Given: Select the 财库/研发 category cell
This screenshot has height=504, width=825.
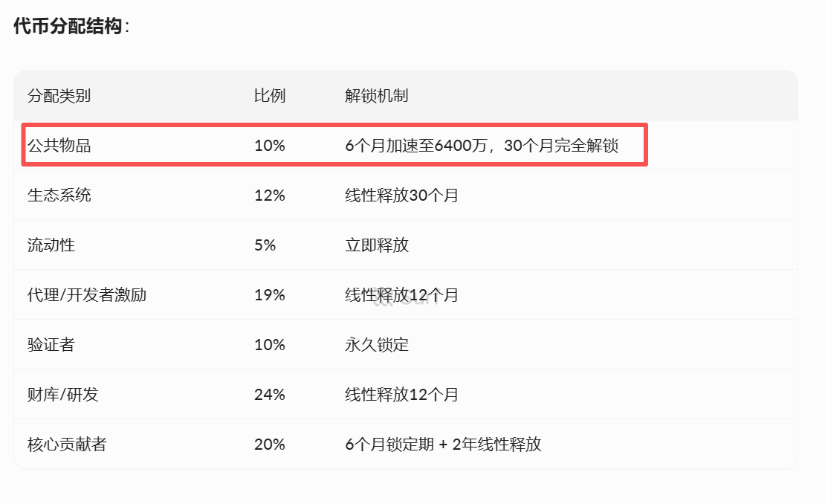Looking at the screenshot, I should point(63,395).
